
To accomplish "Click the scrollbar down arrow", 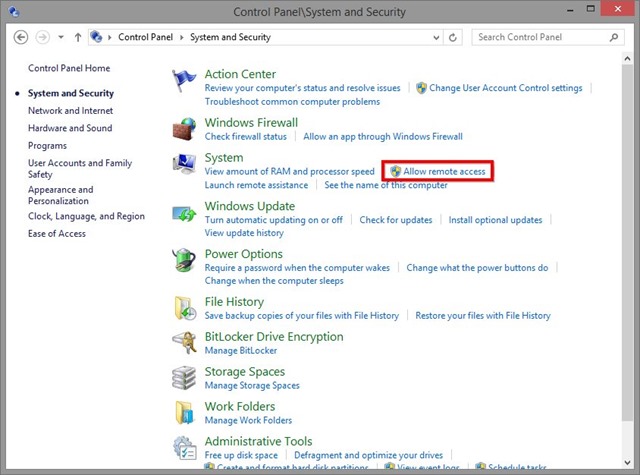I will [627, 463].
